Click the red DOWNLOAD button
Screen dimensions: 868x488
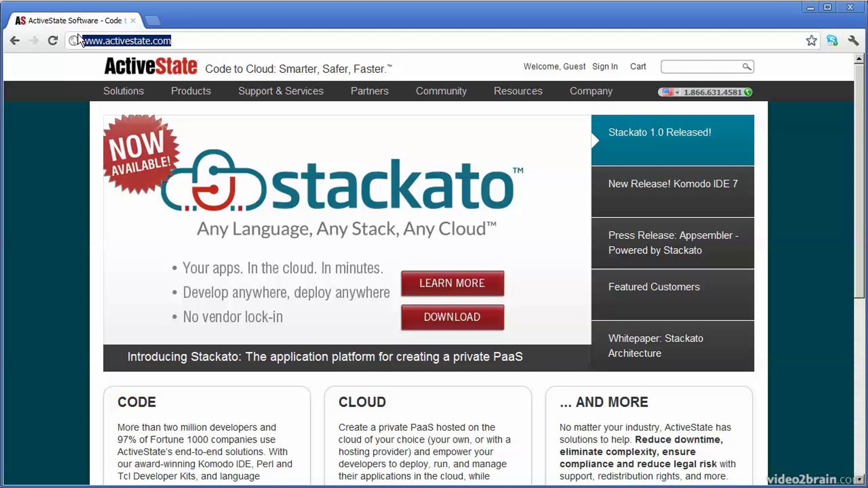[453, 317]
